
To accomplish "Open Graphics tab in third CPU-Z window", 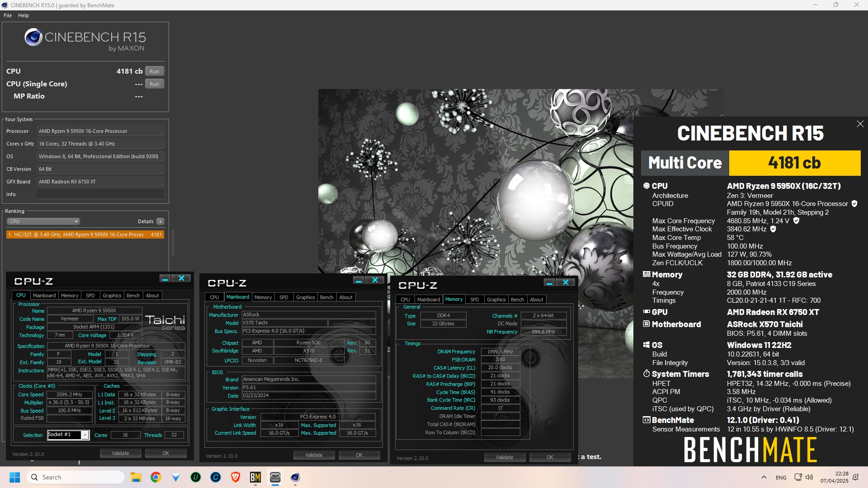I will [496, 300].
